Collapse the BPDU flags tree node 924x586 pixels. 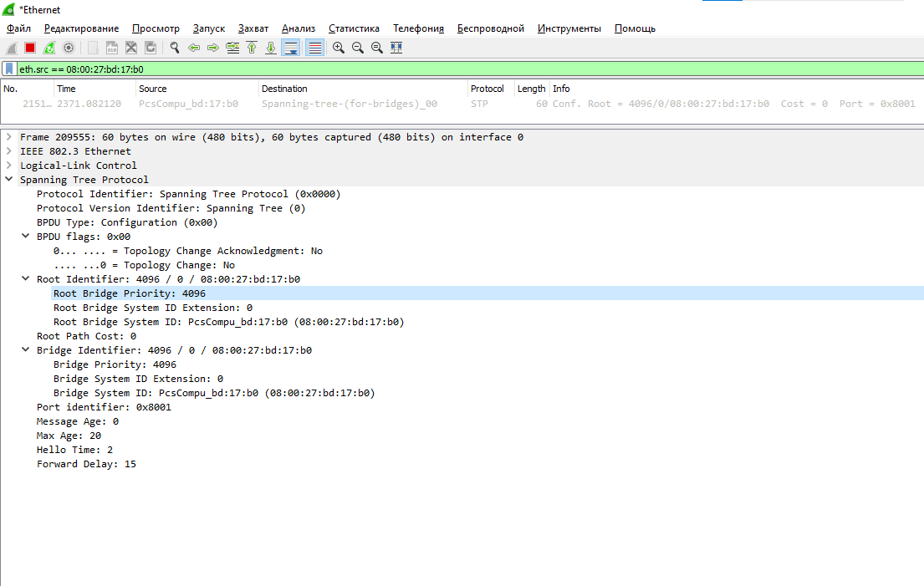[x=26, y=237]
